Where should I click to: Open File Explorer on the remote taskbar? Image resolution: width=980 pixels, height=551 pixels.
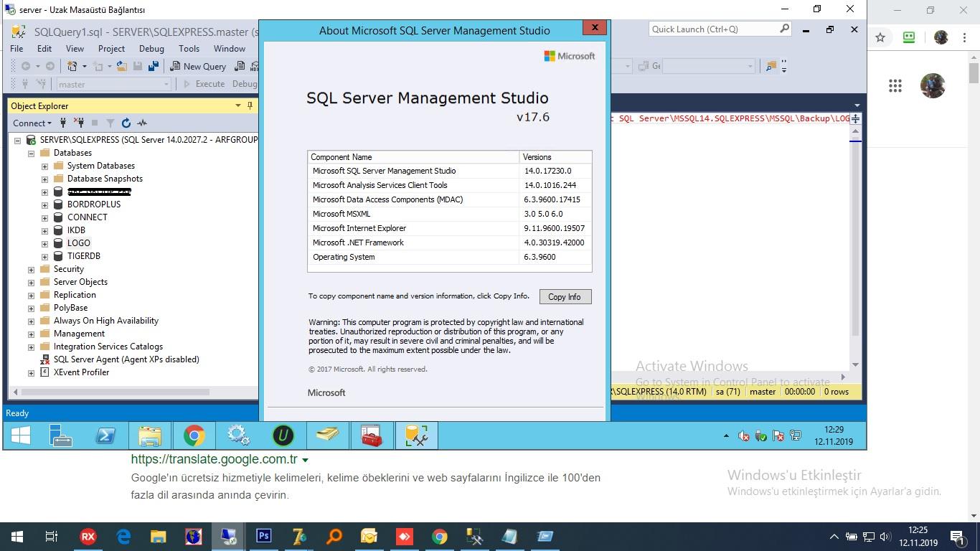tap(150, 435)
